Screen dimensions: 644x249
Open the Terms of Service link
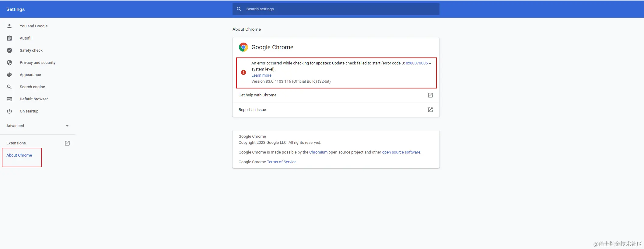pyautogui.click(x=282, y=162)
